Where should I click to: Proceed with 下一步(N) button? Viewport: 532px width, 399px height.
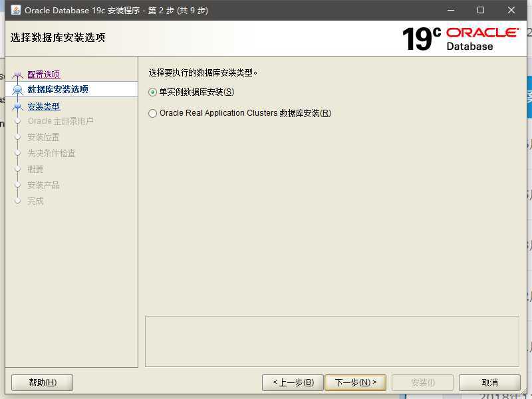pyautogui.click(x=356, y=383)
